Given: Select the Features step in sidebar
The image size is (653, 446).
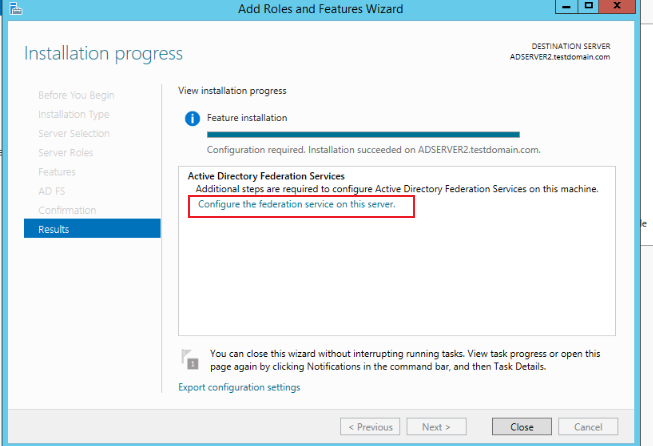Looking at the screenshot, I should point(57,172).
